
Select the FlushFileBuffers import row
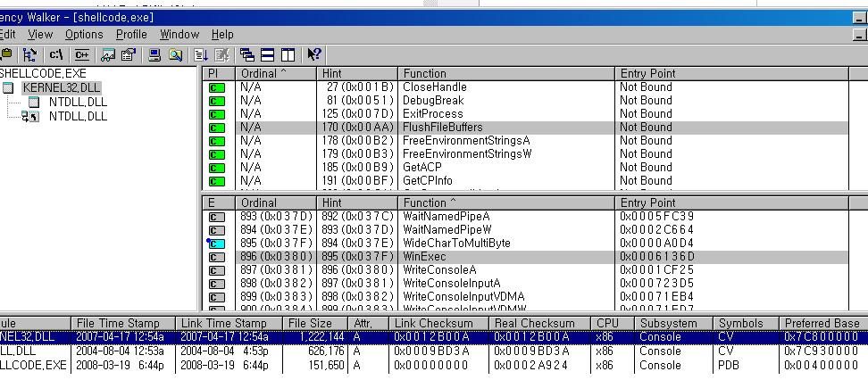[x=525, y=128]
